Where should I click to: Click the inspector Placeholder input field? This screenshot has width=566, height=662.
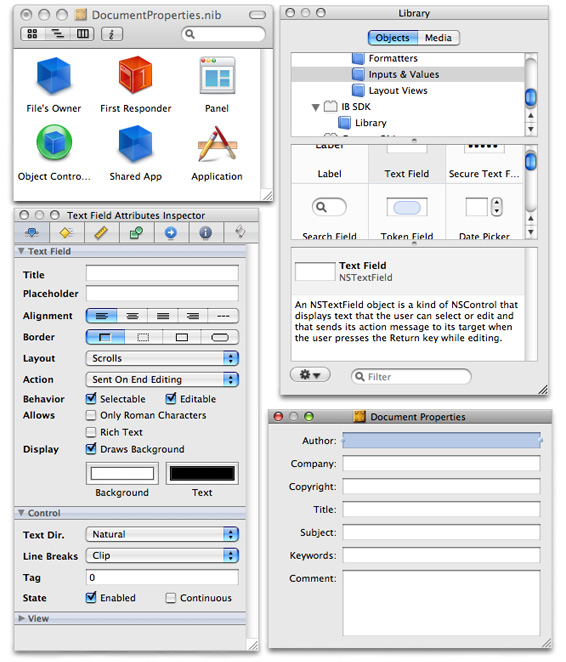162,293
